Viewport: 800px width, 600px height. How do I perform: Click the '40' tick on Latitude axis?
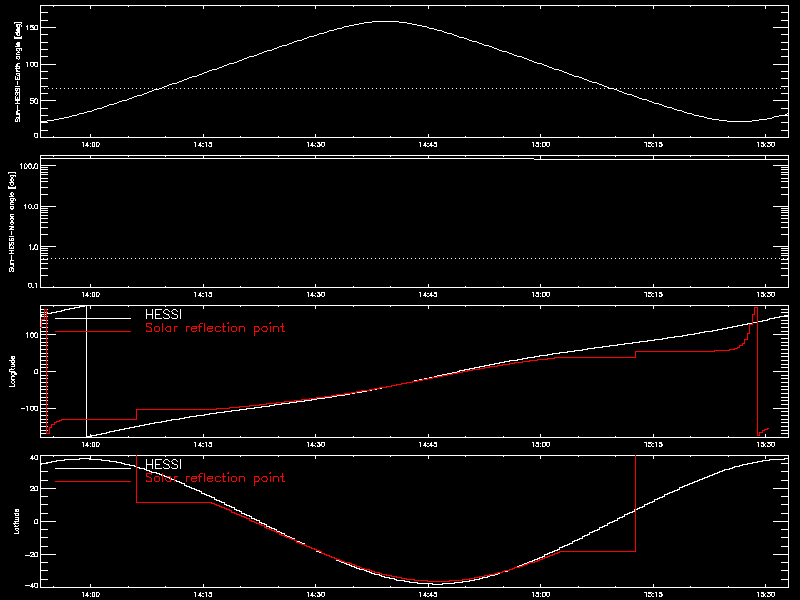pos(34,458)
